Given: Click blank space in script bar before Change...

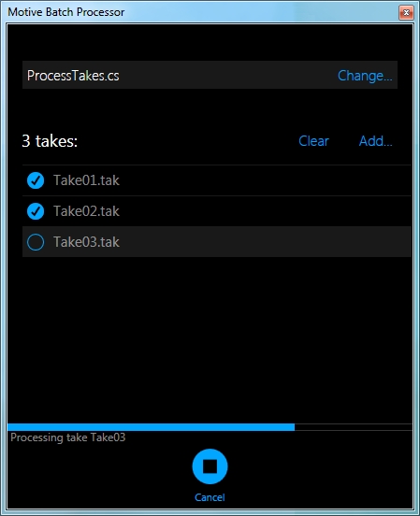Looking at the screenshot, I should (227, 75).
